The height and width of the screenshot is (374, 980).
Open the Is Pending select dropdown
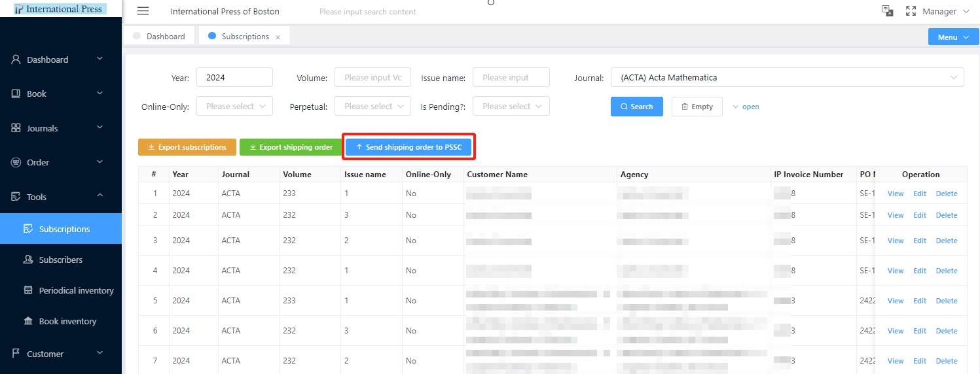(x=511, y=106)
